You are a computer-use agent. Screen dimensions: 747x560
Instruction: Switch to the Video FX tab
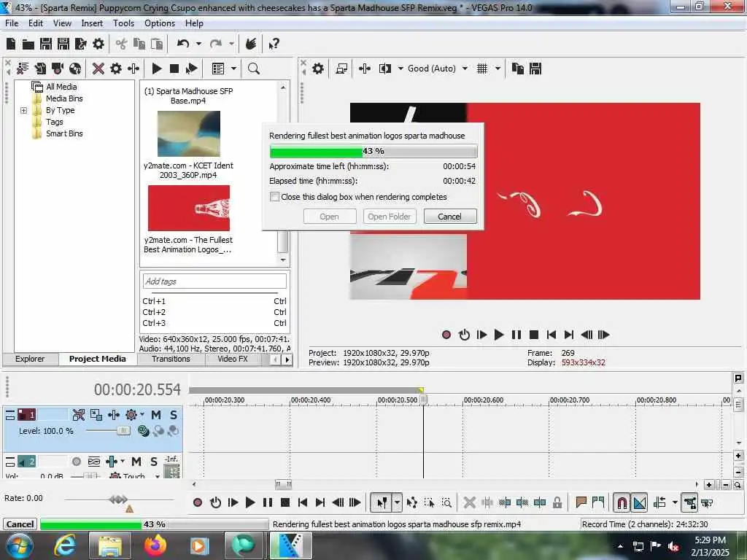[233, 359]
